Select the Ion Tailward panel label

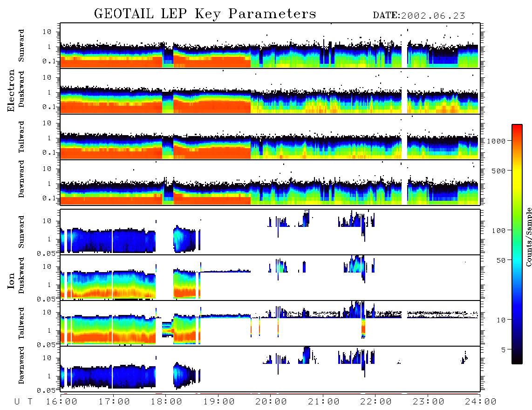point(21,323)
